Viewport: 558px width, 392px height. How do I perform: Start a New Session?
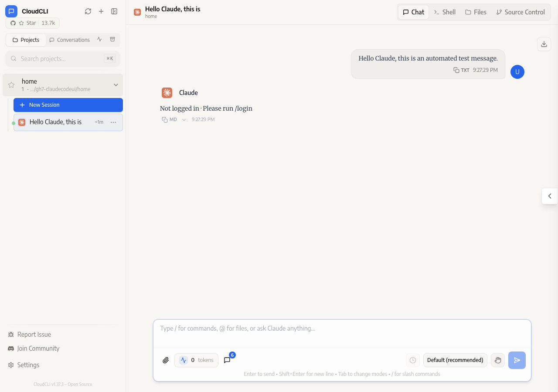point(68,105)
